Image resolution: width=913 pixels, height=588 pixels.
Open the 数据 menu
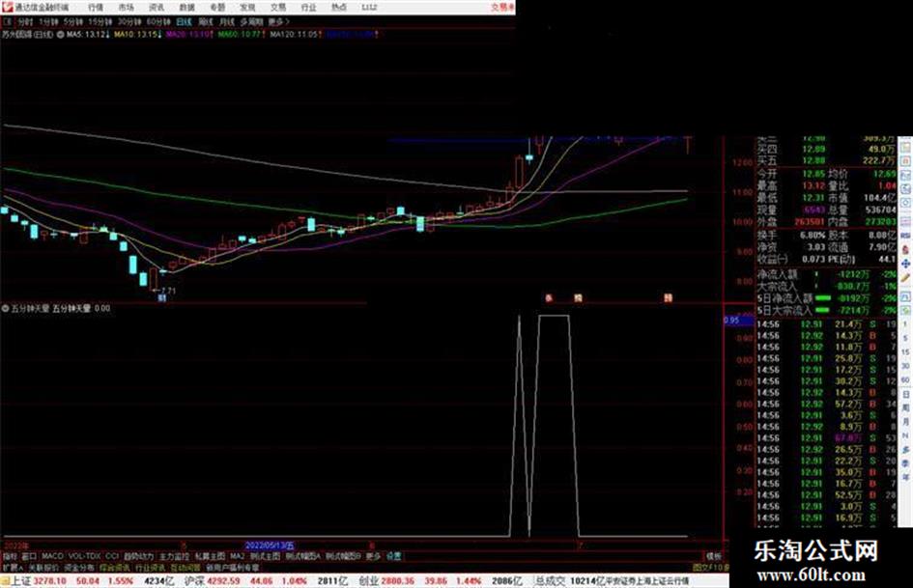pos(186,8)
